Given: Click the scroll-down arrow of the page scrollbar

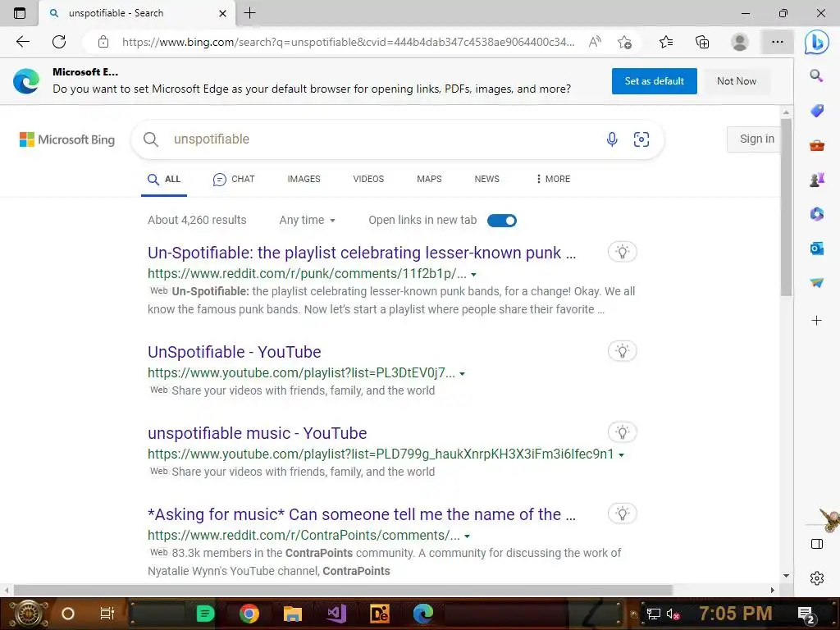Looking at the screenshot, I should pos(786,576).
